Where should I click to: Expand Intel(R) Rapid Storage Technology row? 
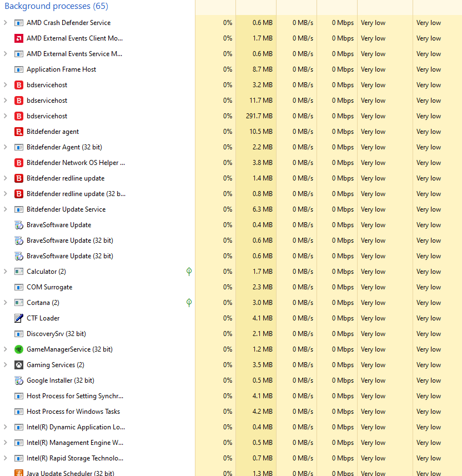coord(5,458)
